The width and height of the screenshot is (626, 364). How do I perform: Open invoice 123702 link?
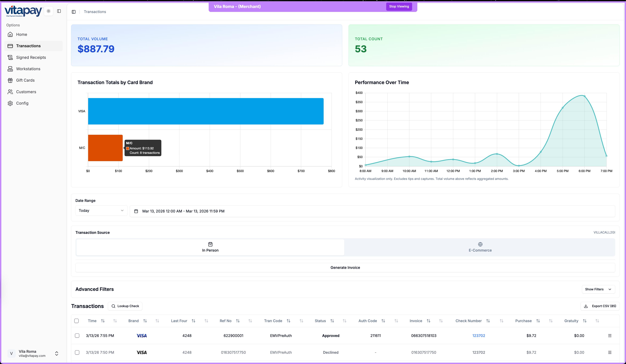(x=479, y=335)
